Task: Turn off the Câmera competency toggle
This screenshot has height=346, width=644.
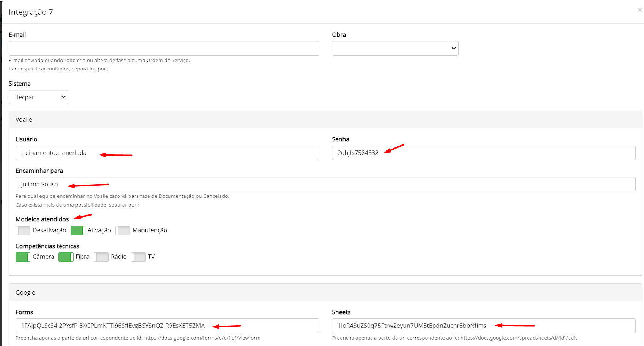Action: point(23,257)
